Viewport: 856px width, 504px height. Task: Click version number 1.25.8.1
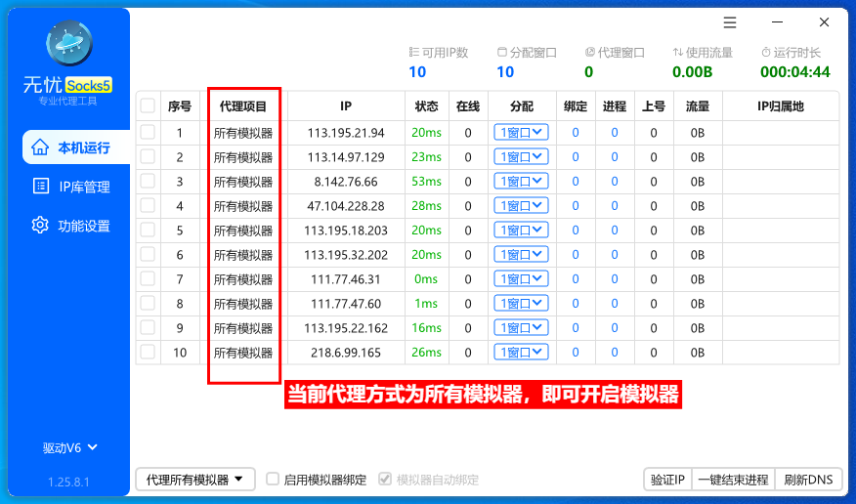[68, 483]
